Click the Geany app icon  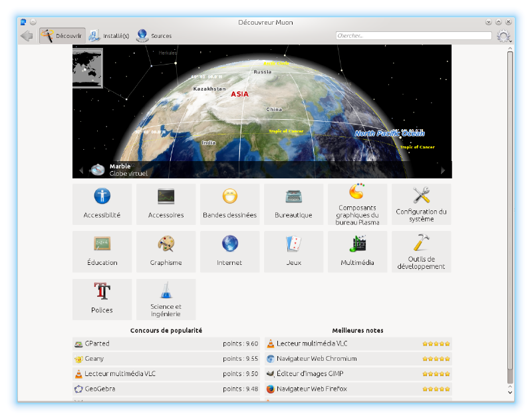point(78,359)
